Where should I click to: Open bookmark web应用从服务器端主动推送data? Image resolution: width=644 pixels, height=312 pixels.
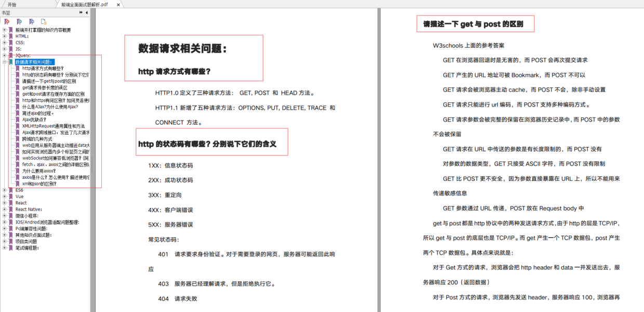tap(56, 145)
